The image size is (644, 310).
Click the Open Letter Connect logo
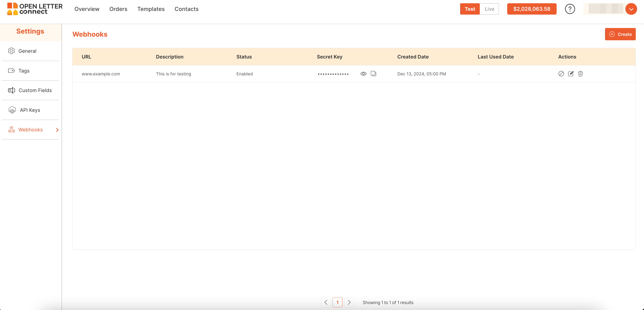click(x=35, y=9)
